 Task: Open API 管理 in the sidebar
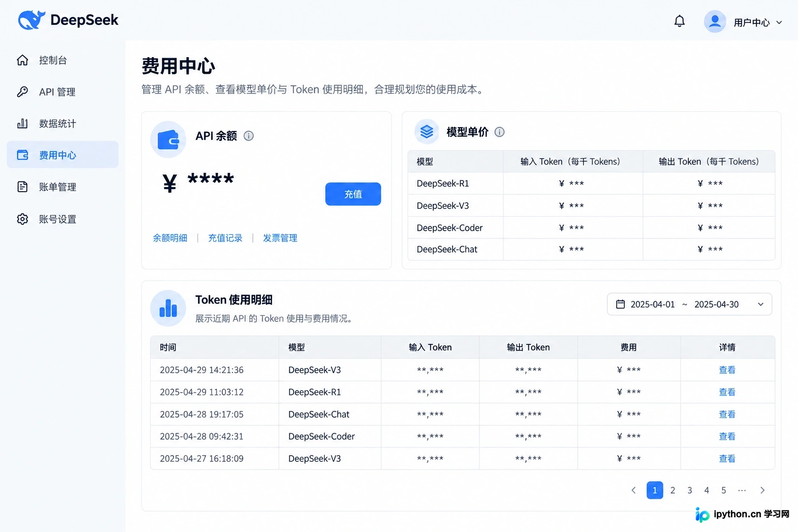coord(62,92)
